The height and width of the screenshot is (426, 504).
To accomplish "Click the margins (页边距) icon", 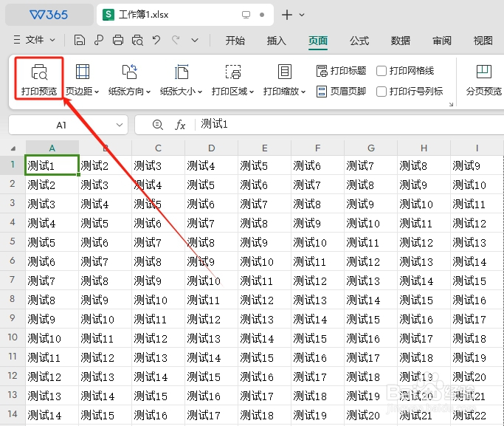I will tap(83, 72).
